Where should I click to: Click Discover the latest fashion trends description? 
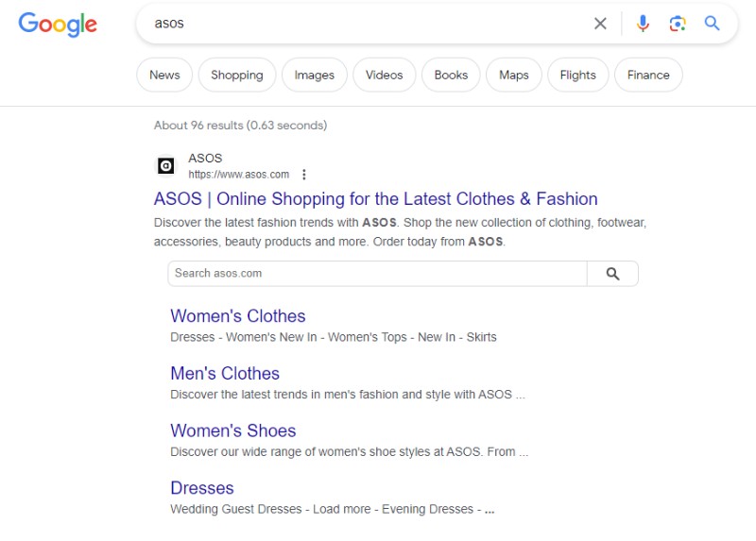pos(400,232)
